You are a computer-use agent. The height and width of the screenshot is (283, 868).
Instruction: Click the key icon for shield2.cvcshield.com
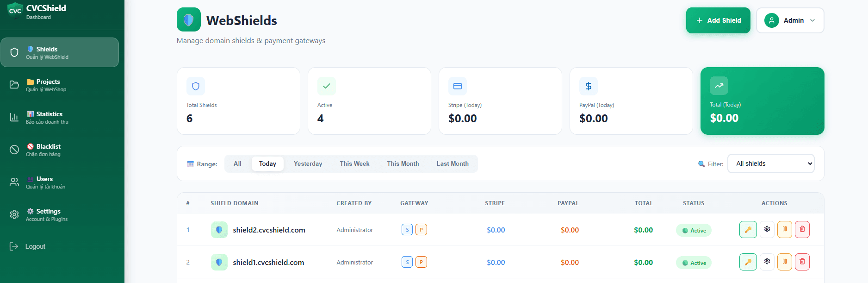coord(748,229)
